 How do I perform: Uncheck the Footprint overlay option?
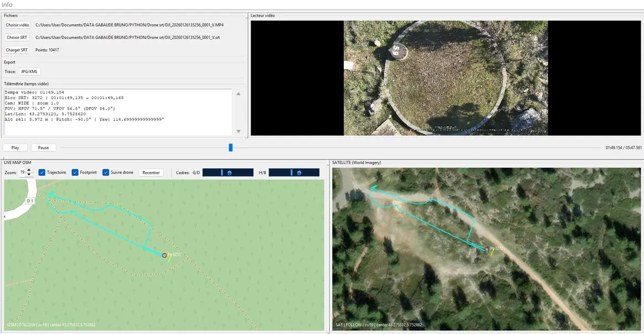75,173
